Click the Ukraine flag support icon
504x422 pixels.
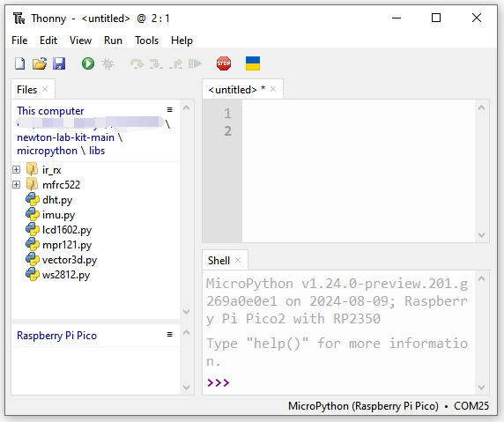click(x=253, y=63)
